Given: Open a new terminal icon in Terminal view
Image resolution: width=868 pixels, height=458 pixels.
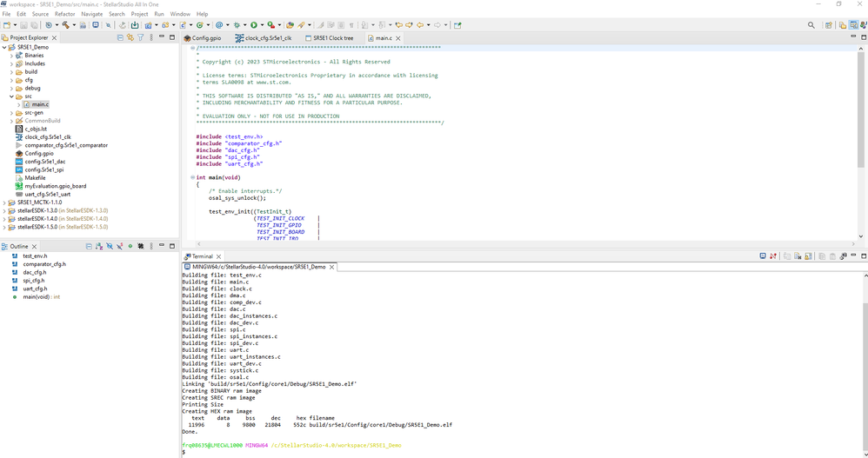Looking at the screenshot, I should click(x=763, y=256).
